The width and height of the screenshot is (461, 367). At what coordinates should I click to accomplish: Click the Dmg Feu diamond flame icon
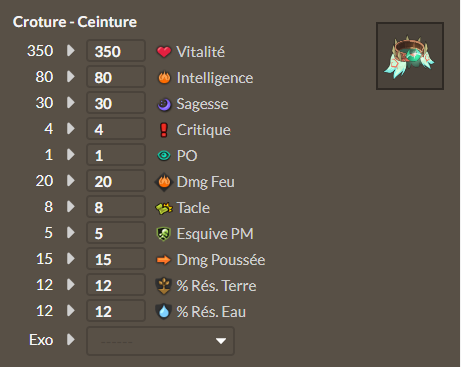coord(164,182)
